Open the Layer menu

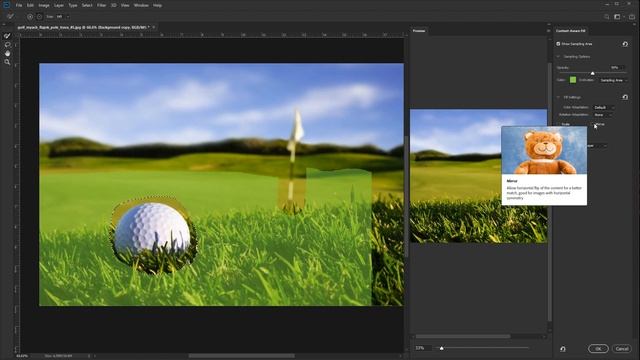tap(59, 5)
